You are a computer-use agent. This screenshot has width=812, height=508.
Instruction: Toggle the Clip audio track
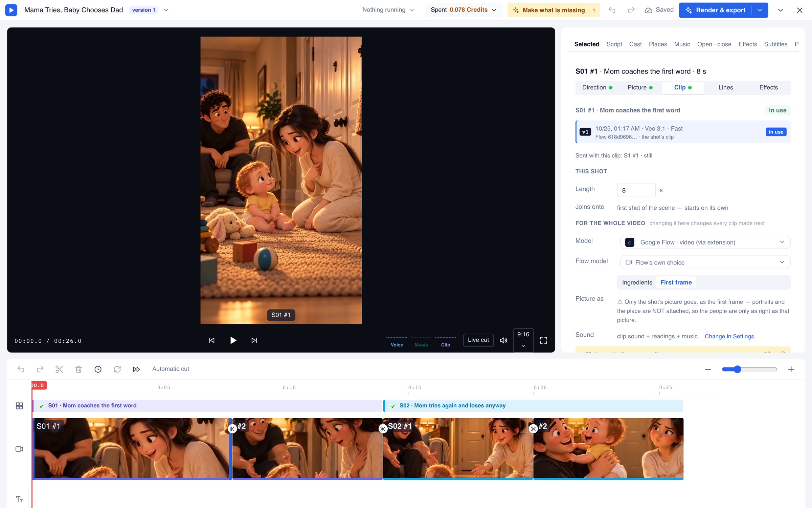(x=446, y=342)
